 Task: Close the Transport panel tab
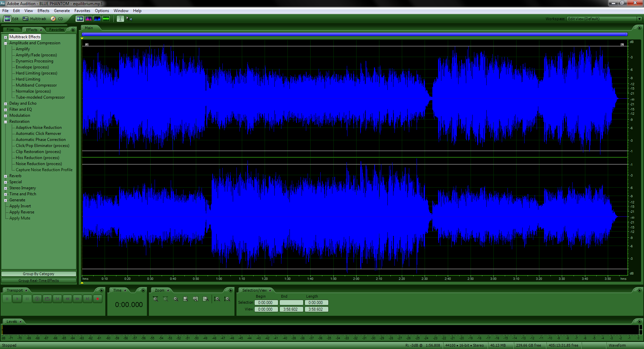tap(26, 291)
